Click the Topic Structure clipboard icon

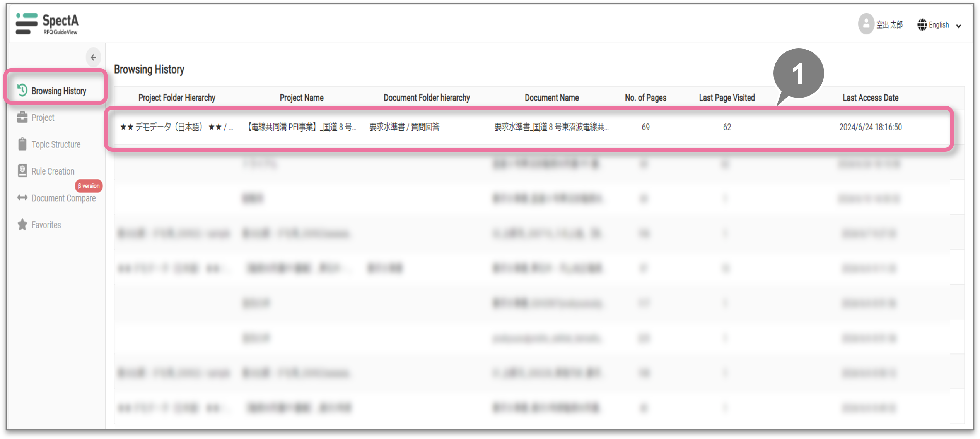[22, 144]
